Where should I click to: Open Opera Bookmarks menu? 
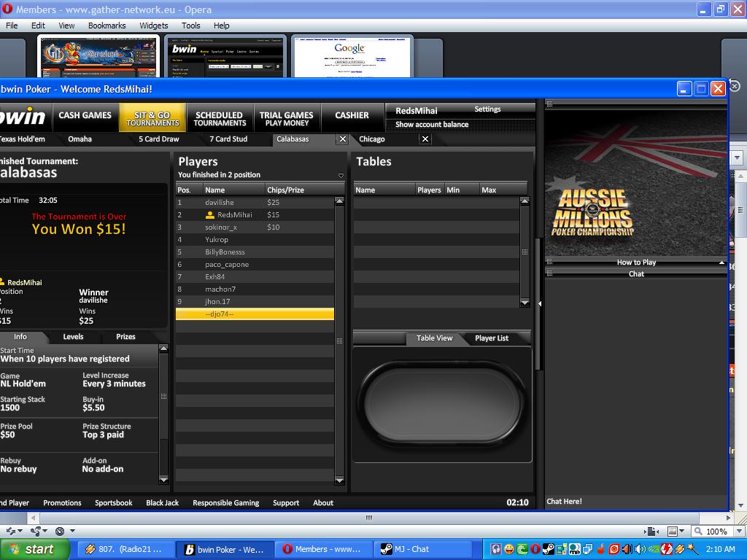pyautogui.click(x=107, y=26)
